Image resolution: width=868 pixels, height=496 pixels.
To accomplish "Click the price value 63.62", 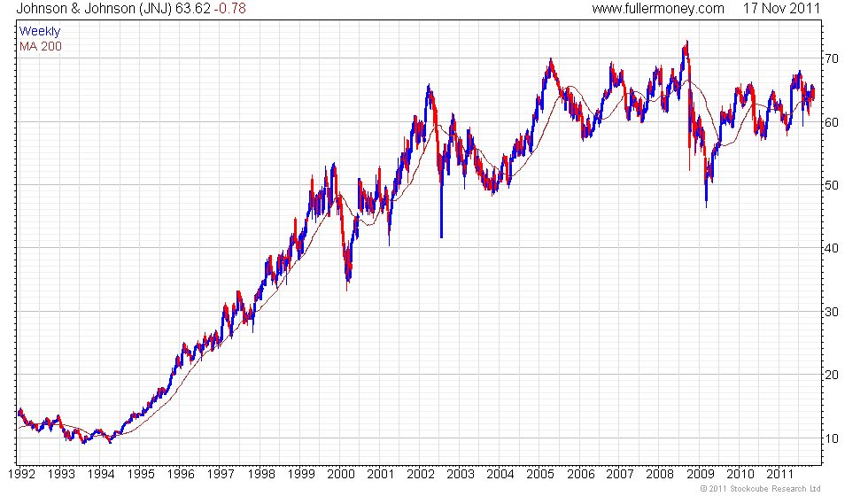I will click(x=193, y=9).
